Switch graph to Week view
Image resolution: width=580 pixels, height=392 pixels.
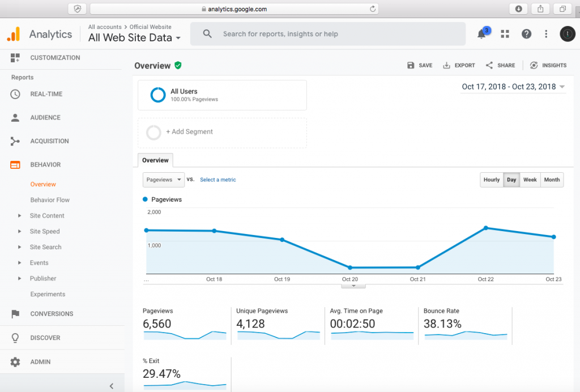530,180
